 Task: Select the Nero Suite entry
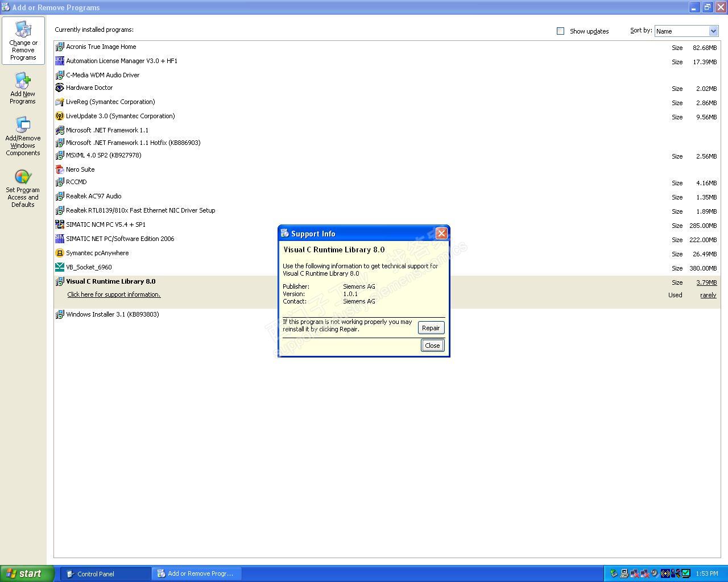(387, 169)
